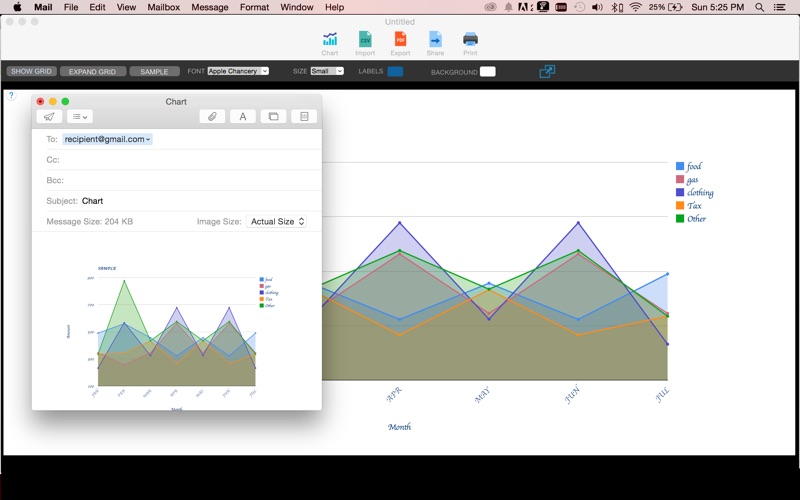Open the header fields list dropdown

[x=80, y=116]
